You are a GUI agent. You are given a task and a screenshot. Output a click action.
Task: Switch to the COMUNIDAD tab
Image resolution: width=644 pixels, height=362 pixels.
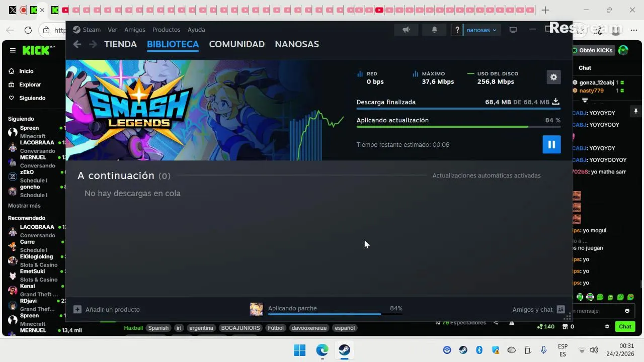pyautogui.click(x=236, y=44)
